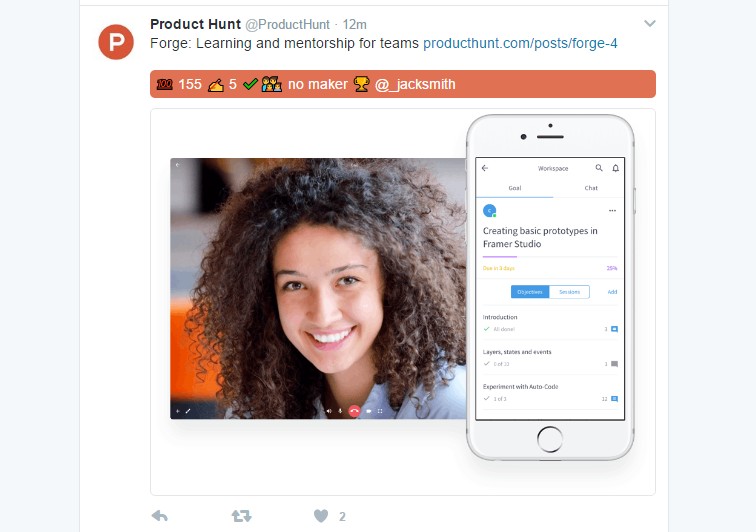Screen dimensions: 756x532
Task: Select the Sessions segmented button
Action: click(569, 292)
